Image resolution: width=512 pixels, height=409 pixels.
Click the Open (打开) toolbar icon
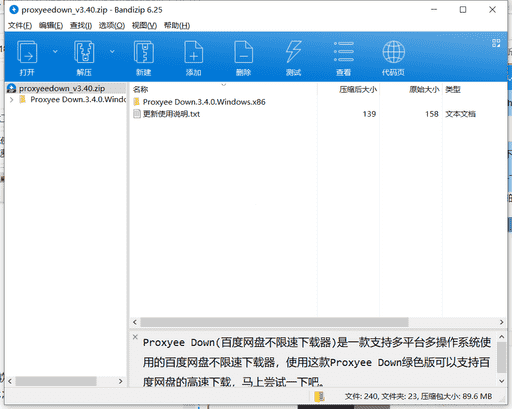click(27, 52)
